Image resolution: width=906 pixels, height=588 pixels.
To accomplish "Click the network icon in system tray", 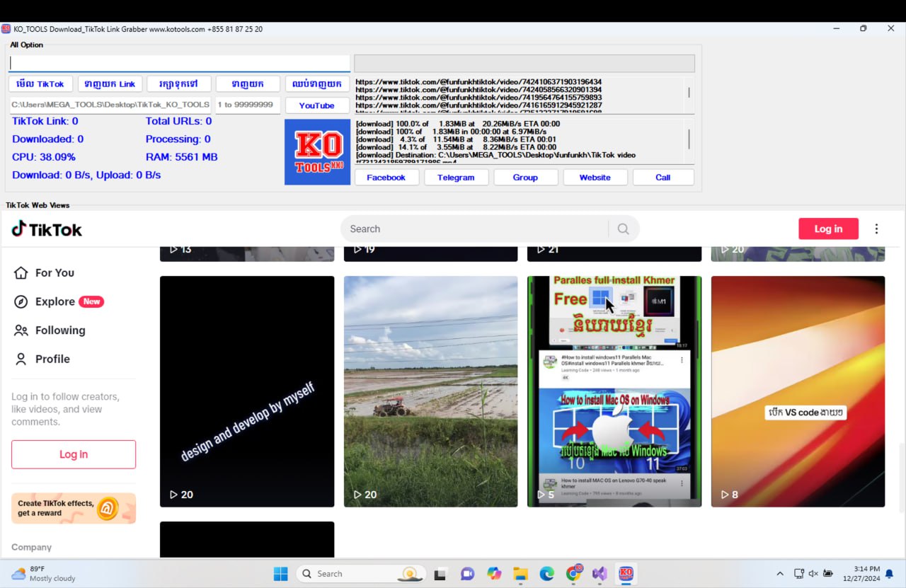I will [x=798, y=574].
